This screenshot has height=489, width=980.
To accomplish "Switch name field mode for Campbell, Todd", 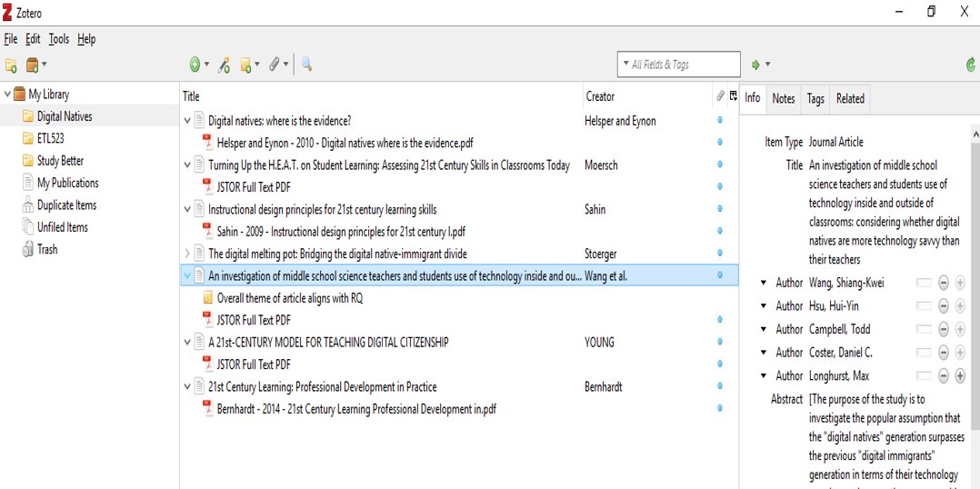I will point(924,329).
